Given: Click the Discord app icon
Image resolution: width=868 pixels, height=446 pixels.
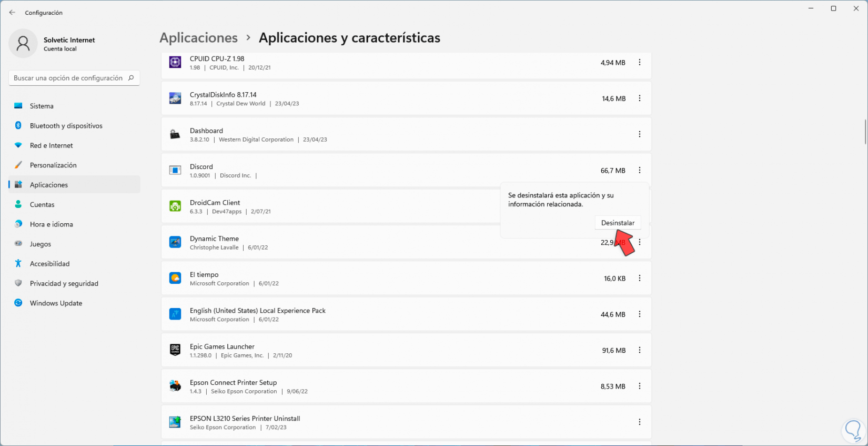Looking at the screenshot, I should coord(175,170).
